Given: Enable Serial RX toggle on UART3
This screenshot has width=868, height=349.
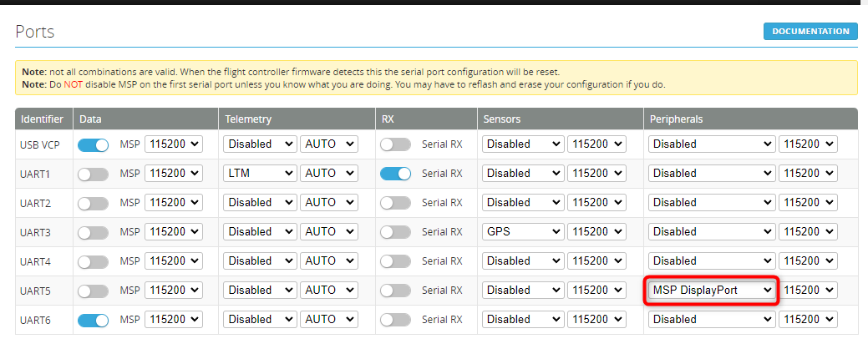Looking at the screenshot, I should pos(395,231).
